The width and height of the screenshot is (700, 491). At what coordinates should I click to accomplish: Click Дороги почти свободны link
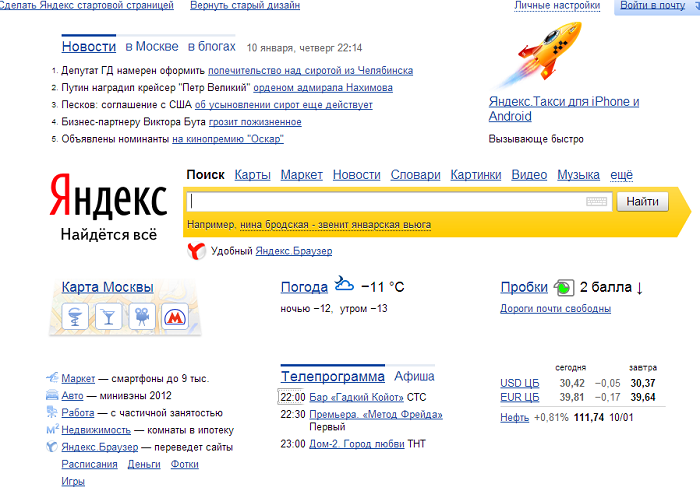(x=555, y=309)
